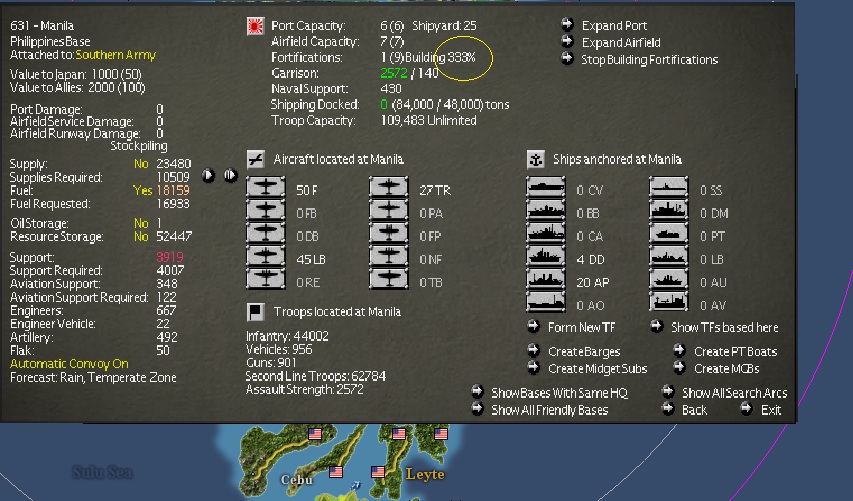Click the Support value 3919
This screenshot has width=853, height=501.
click(170, 257)
